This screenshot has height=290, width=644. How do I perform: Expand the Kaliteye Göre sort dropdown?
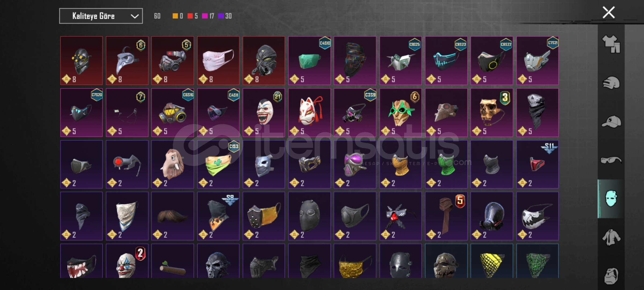pyautogui.click(x=101, y=16)
